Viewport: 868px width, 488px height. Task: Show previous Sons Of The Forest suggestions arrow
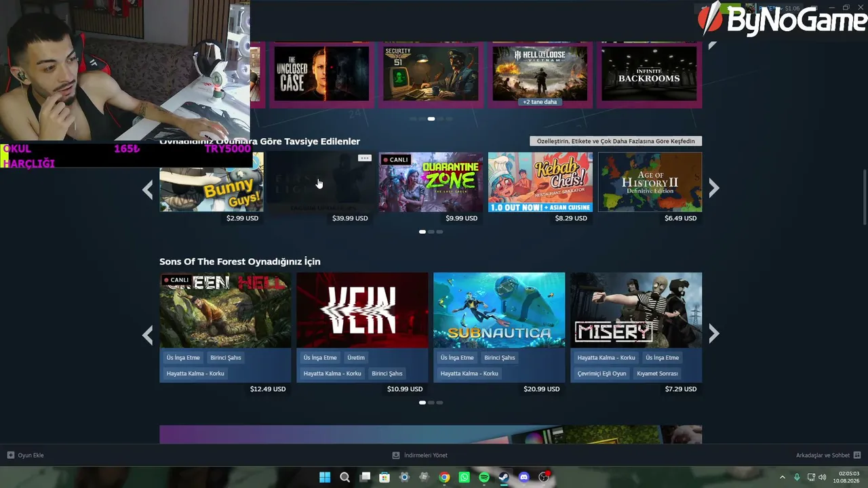click(148, 334)
